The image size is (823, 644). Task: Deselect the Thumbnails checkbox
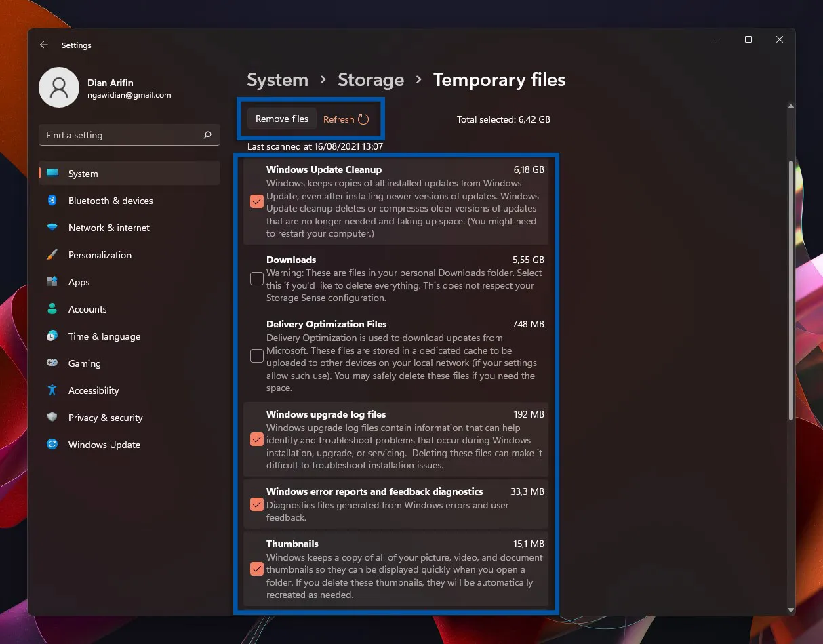click(257, 569)
